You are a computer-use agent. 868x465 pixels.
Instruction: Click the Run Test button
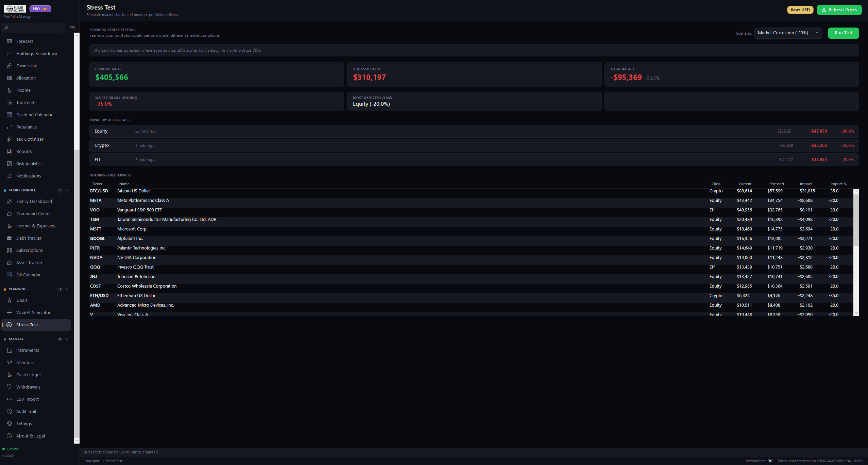click(843, 33)
